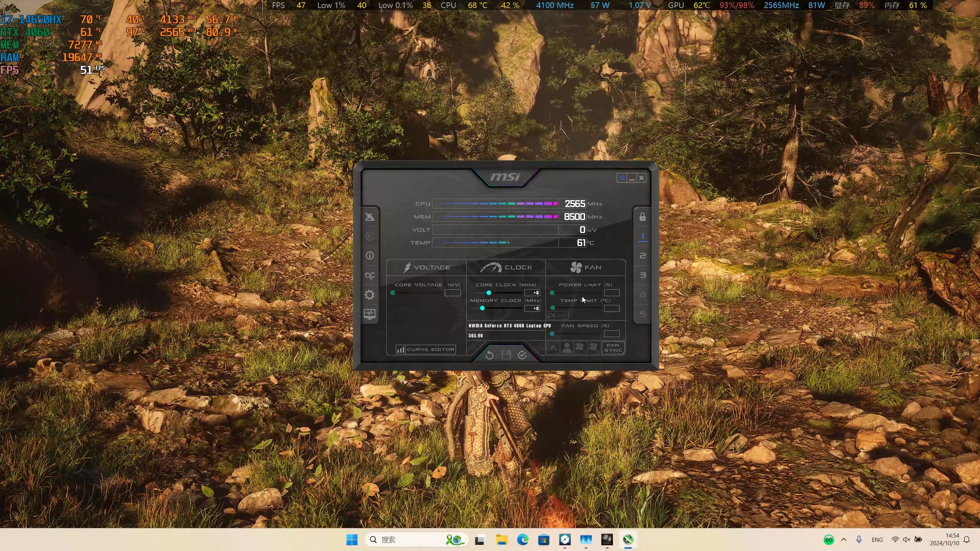The height and width of the screenshot is (551, 980).
Task: Toggle auto fan mode 'A' button
Action: [x=553, y=348]
